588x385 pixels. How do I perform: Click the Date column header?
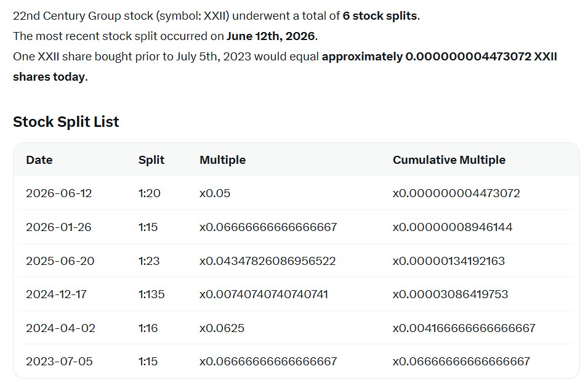coord(39,160)
